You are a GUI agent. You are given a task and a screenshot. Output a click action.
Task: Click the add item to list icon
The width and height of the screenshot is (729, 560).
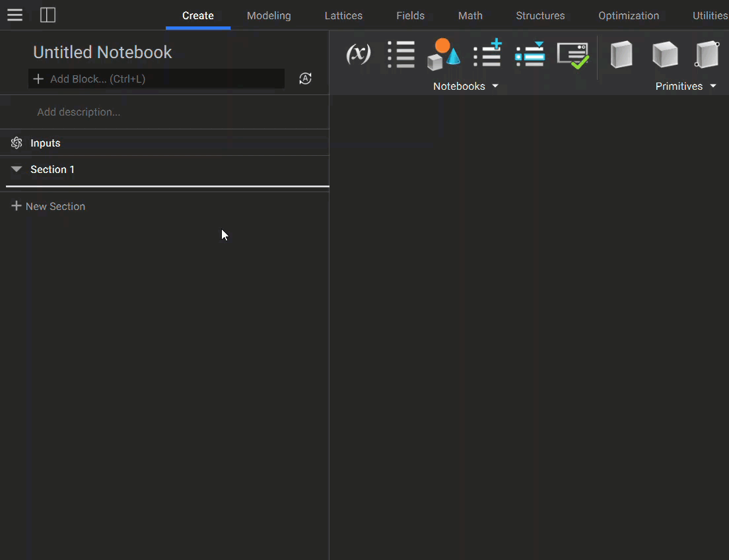pyautogui.click(x=487, y=54)
